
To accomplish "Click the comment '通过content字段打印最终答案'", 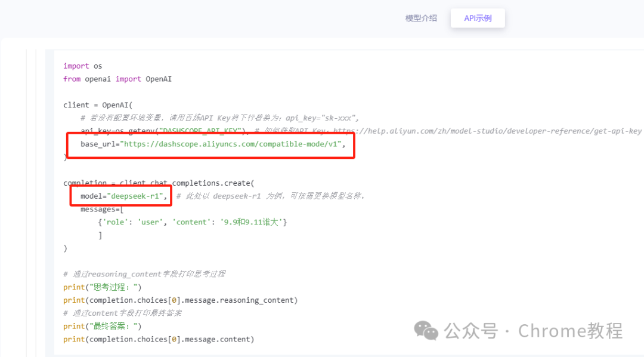I will click(x=122, y=313).
